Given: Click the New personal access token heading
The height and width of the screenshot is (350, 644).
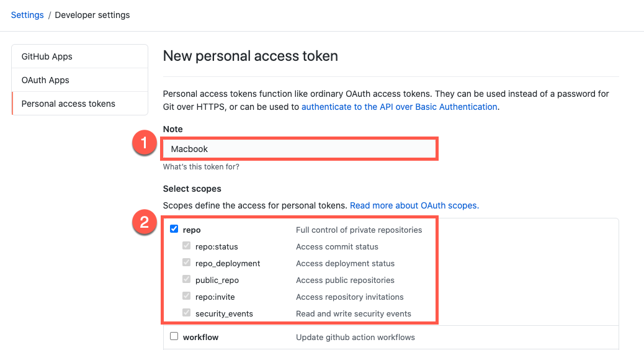Looking at the screenshot, I should coord(250,56).
